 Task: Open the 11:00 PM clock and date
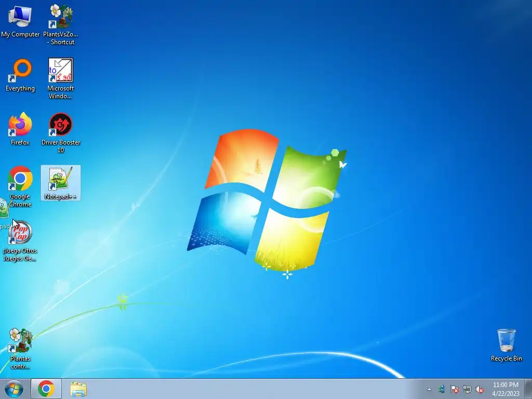[x=506, y=389]
